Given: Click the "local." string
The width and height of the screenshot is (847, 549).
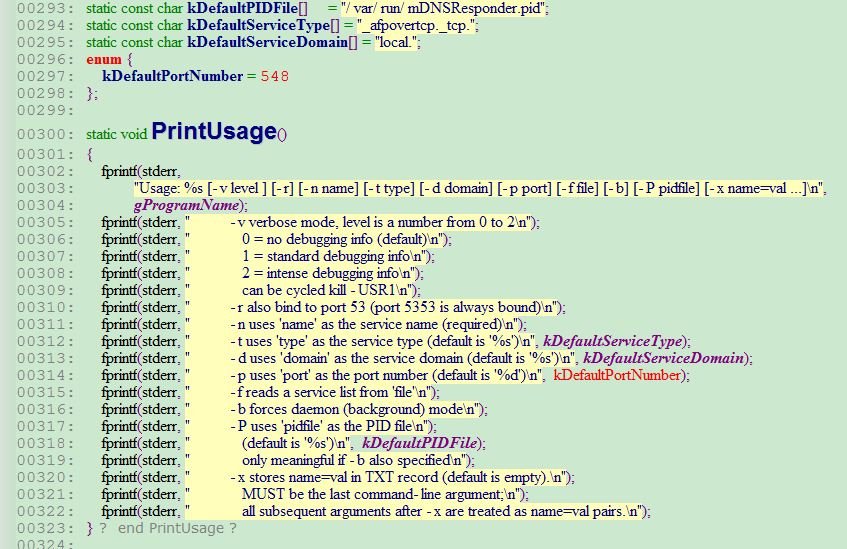Looking at the screenshot, I should point(397,42).
